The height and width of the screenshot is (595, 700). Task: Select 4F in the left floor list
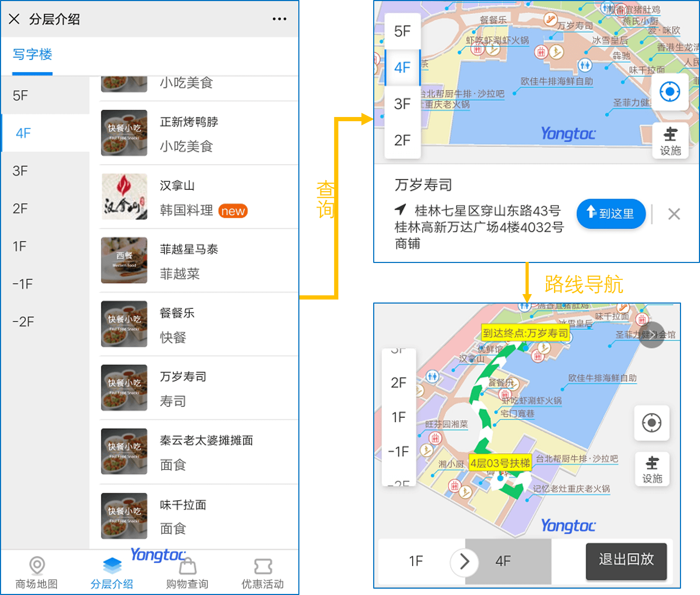click(x=45, y=133)
